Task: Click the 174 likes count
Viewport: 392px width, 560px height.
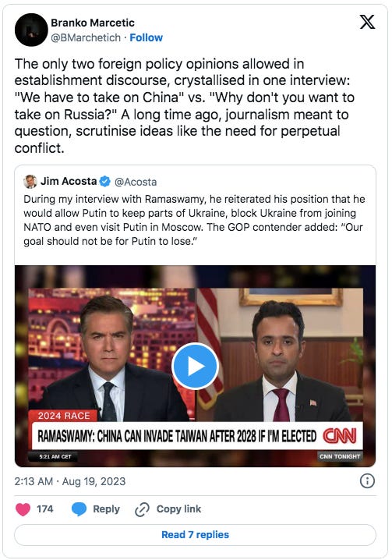Action: pyautogui.click(x=45, y=509)
